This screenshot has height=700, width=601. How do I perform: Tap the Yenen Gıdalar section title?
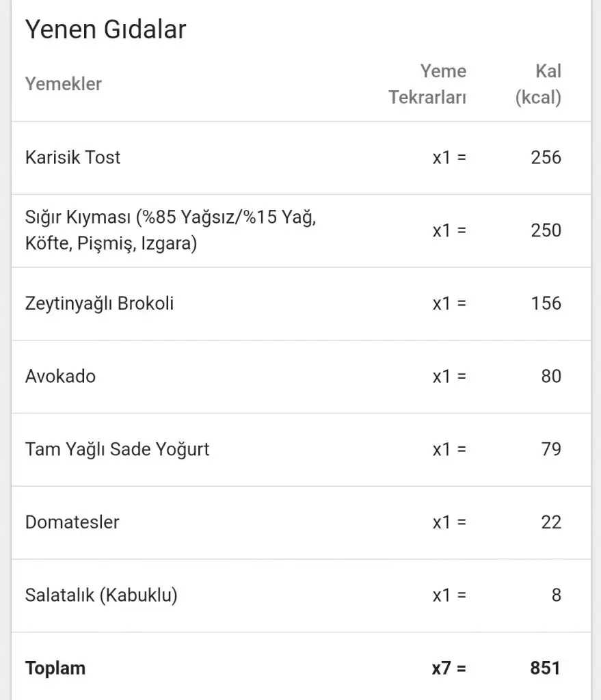(x=105, y=30)
